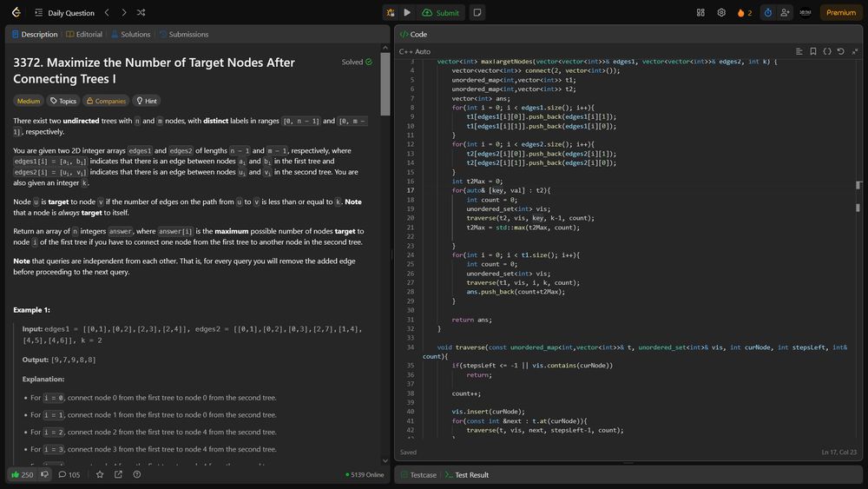Viewport: 868px width, 489px height.
Task: Open the LeetCode logo home link
Action: [16, 12]
